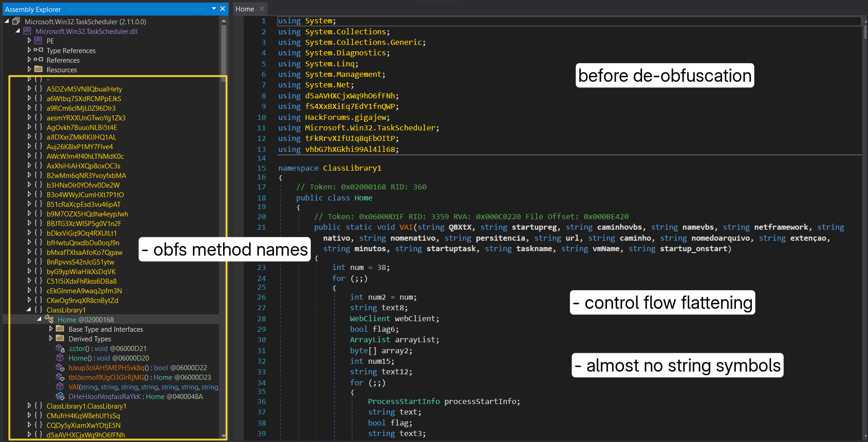
Task: Click ArrayList type in line 30
Action: click(370, 340)
